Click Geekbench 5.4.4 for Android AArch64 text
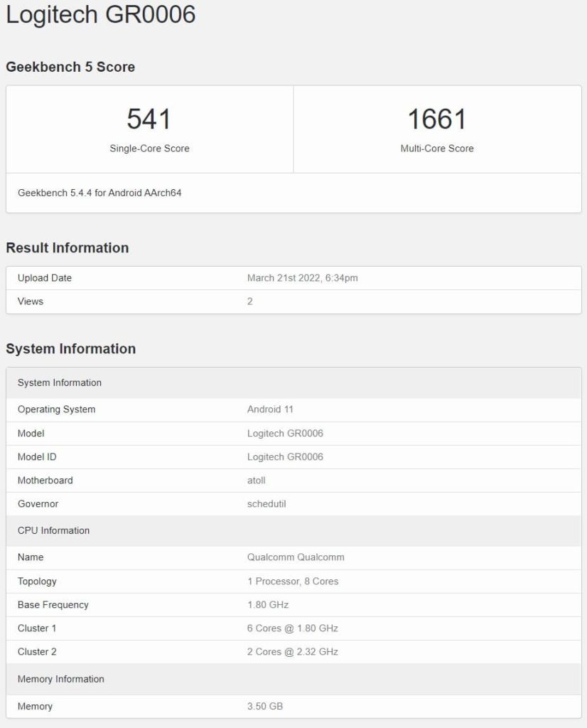587x728 pixels. [99, 193]
